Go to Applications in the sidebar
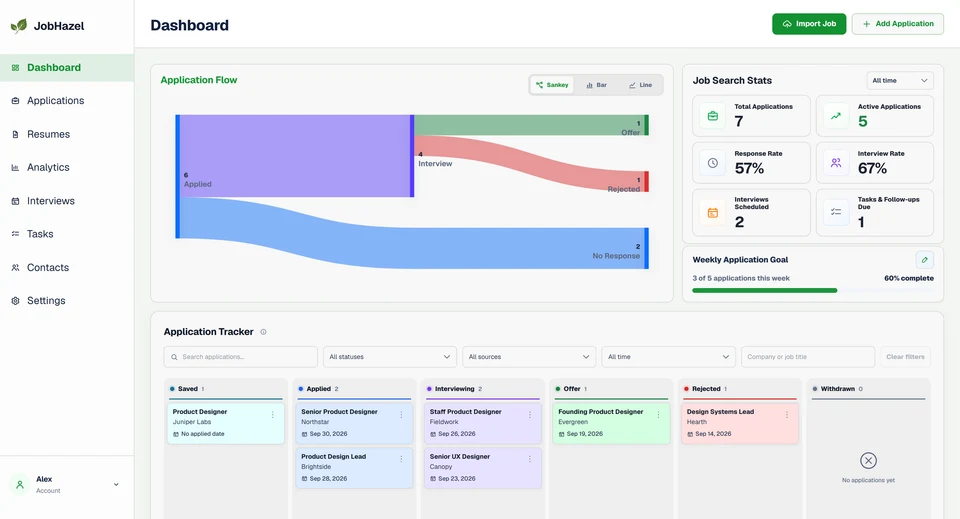Screen dimensions: 960x519 coord(67,101)
